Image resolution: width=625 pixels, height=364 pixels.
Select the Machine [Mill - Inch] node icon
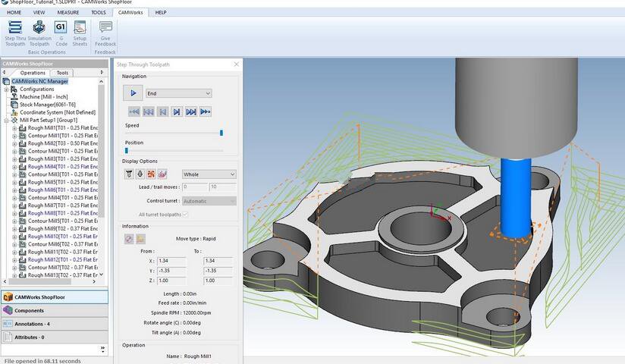tap(14, 97)
